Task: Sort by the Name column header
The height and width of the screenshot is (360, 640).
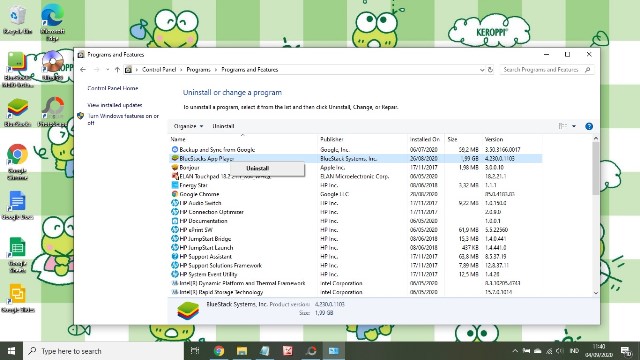Action: [243, 139]
